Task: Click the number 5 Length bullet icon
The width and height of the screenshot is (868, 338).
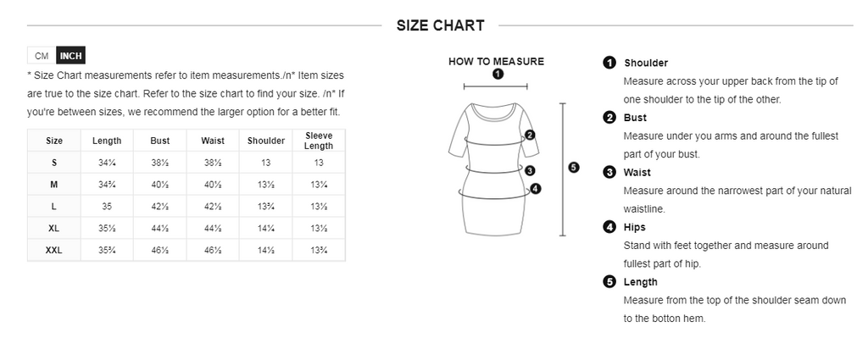Action: click(609, 281)
